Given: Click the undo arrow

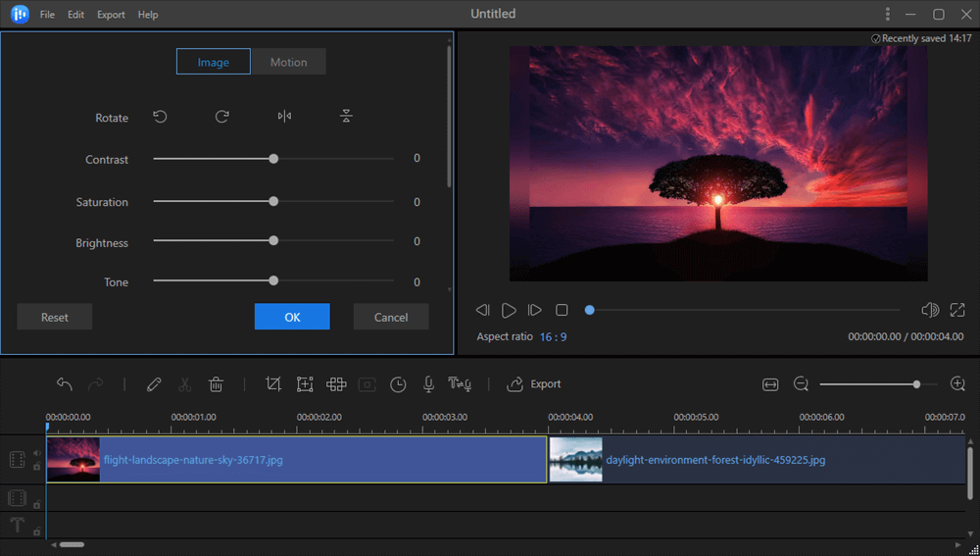Looking at the screenshot, I should tap(65, 384).
